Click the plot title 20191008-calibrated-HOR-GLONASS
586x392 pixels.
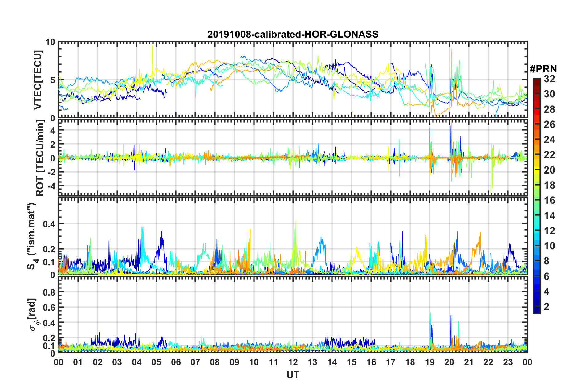coord(293,34)
